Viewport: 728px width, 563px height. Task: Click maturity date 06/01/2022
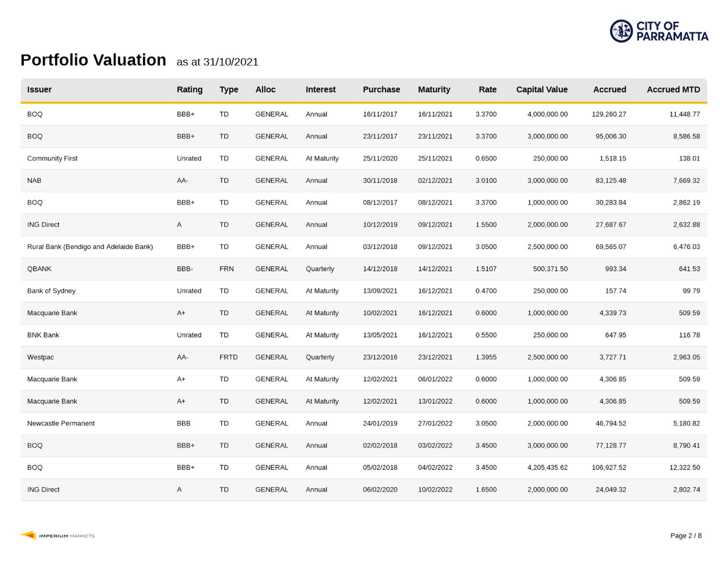pos(435,379)
